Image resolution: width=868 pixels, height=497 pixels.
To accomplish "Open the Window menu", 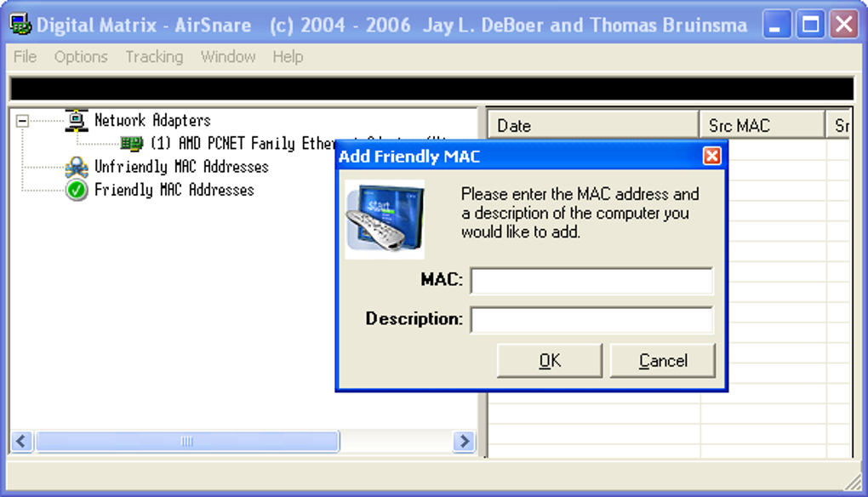I will click(228, 56).
